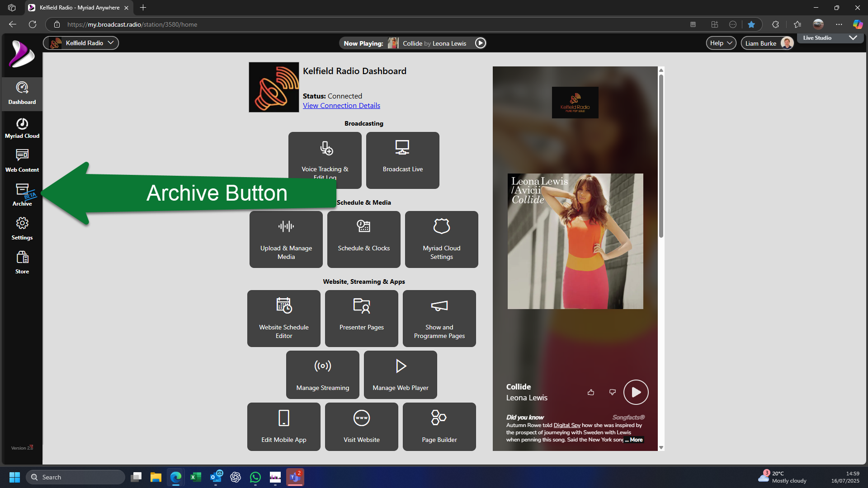Viewport: 868px width, 488px height.
Task: Expand the Kelfield Radio station dropdown
Action: point(81,43)
